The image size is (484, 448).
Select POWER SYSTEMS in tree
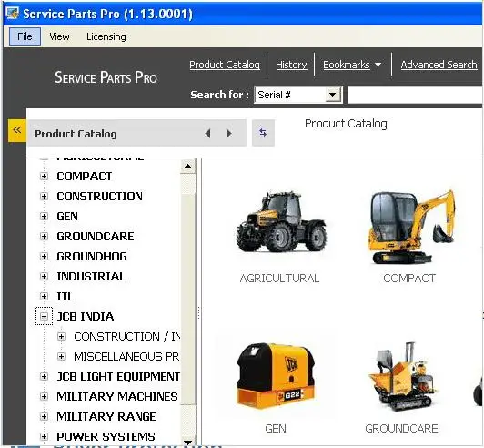pyautogui.click(x=106, y=436)
